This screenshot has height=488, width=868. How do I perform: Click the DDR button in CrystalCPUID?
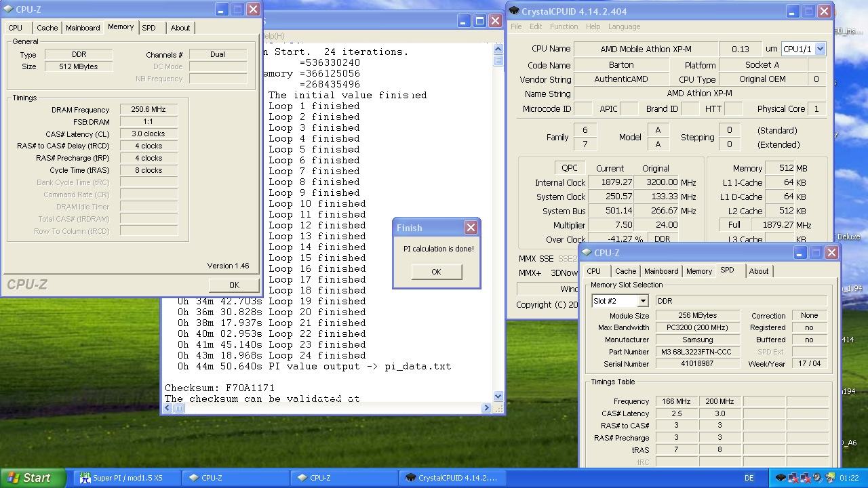662,239
